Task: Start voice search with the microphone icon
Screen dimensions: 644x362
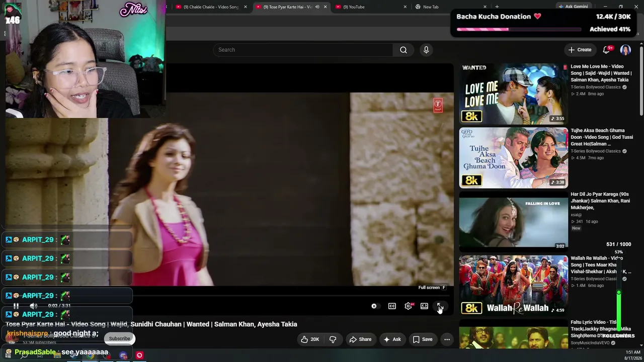Action: 426,50
